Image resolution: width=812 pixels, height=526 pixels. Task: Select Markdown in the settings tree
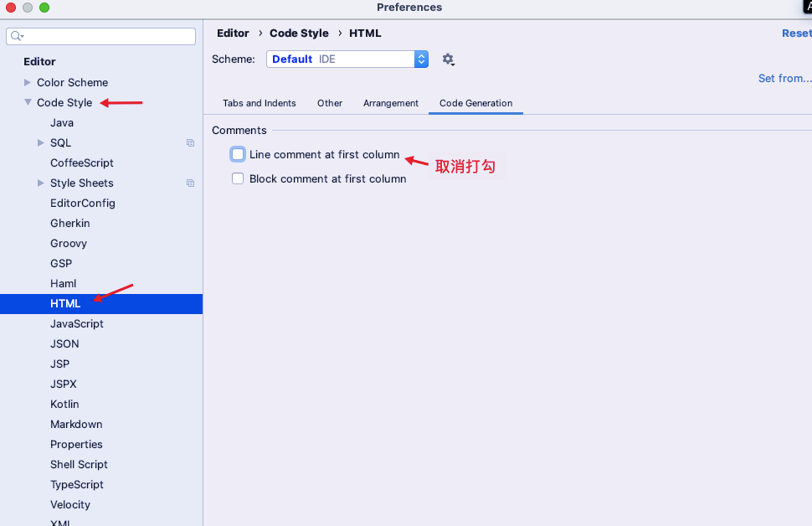tap(76, 425)
